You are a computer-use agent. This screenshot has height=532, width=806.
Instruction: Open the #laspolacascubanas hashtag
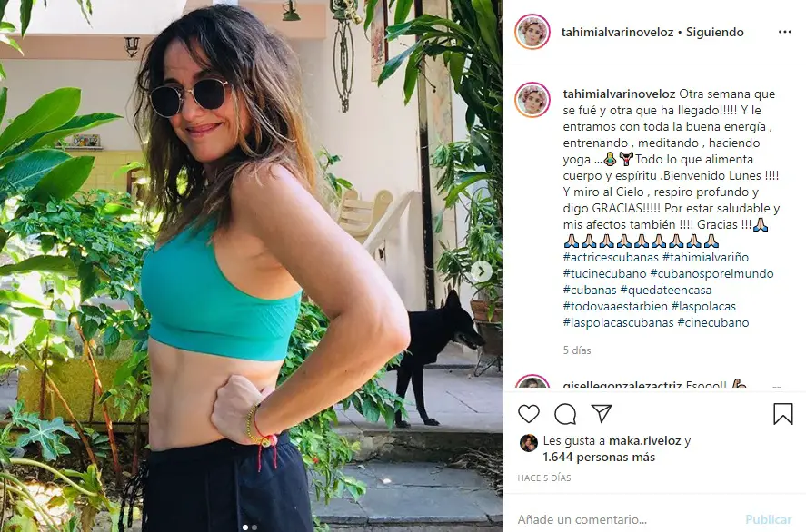coord(618,322)
